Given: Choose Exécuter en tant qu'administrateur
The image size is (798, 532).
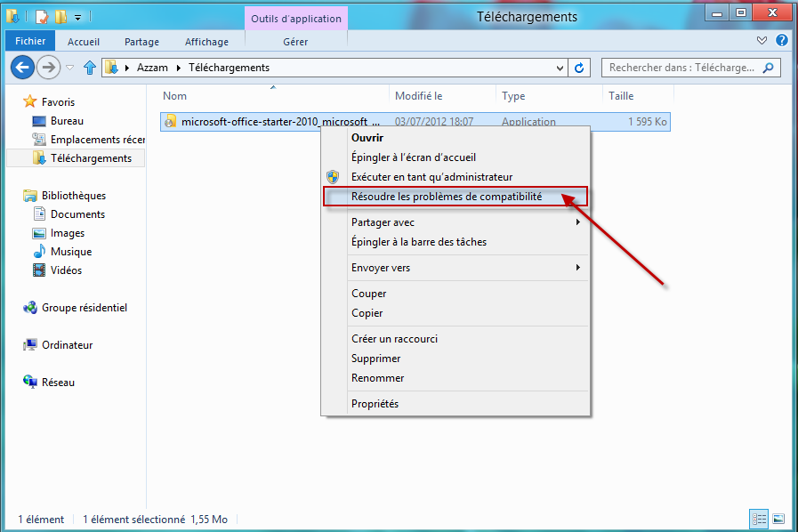Looking at the screenshot, I should point(431,177).
